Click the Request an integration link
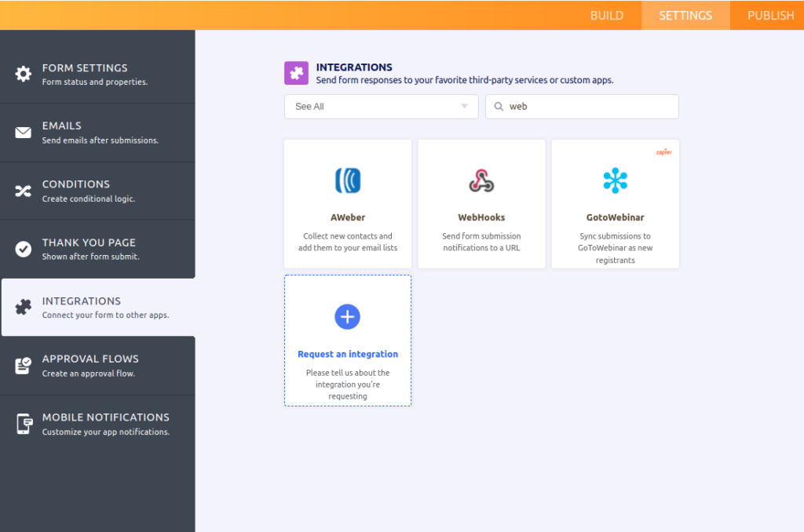The width and height of the screenshot is (804, 532). pyautogui.click(x=348, y=354)
